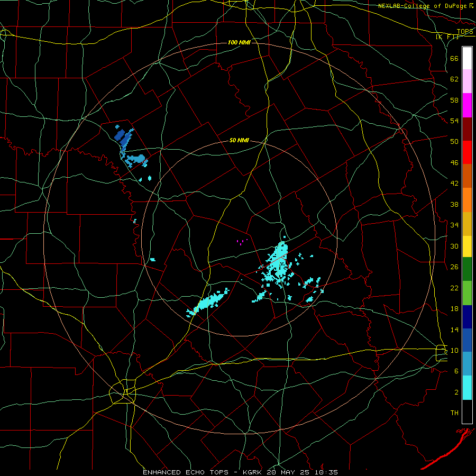
Task: Pick the cyan swatch in the legend
Action: click(467, 388)
